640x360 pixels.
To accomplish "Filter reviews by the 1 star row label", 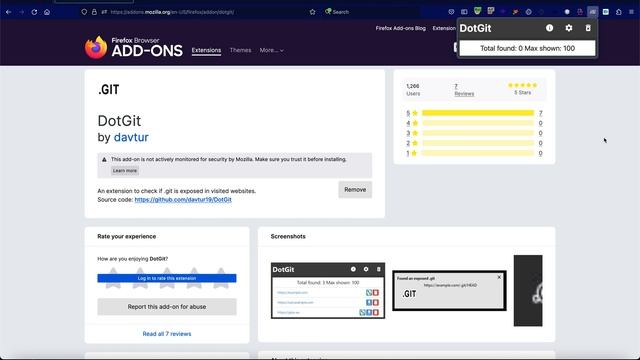I will pos(412,153).
